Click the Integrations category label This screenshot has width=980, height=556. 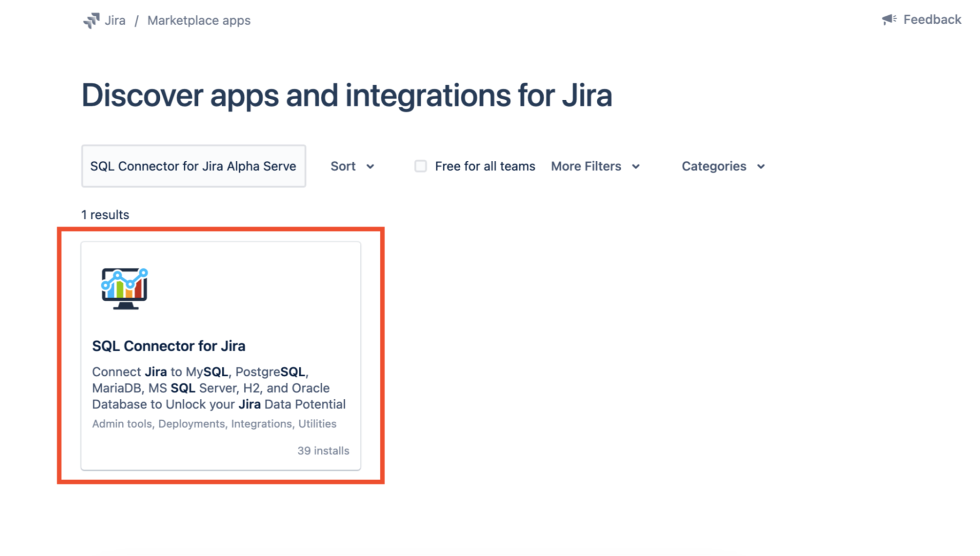(x=261, y=424)
